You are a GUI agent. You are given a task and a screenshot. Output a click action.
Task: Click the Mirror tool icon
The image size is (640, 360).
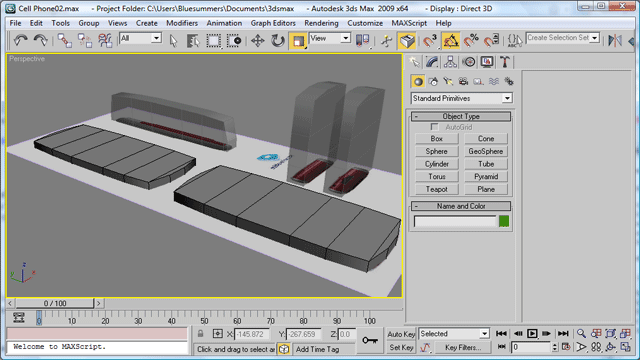pyautogui.click(x=615, y=40)
